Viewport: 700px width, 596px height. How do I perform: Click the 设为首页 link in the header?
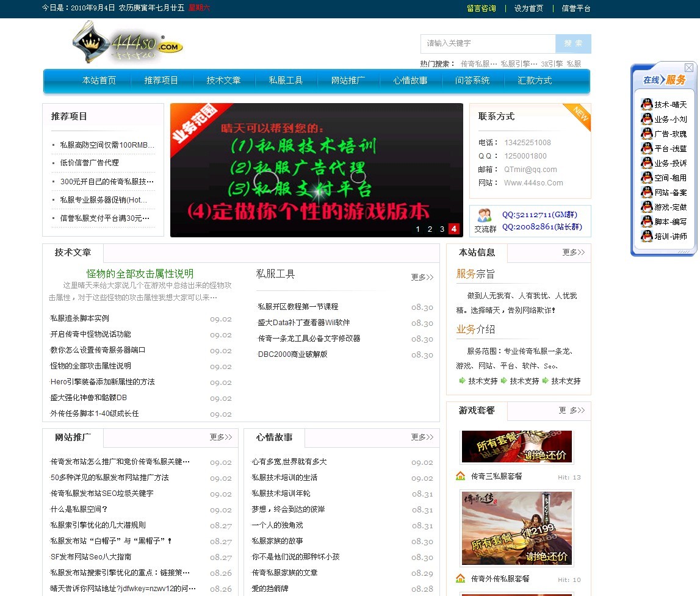click(x=529, y=9)
